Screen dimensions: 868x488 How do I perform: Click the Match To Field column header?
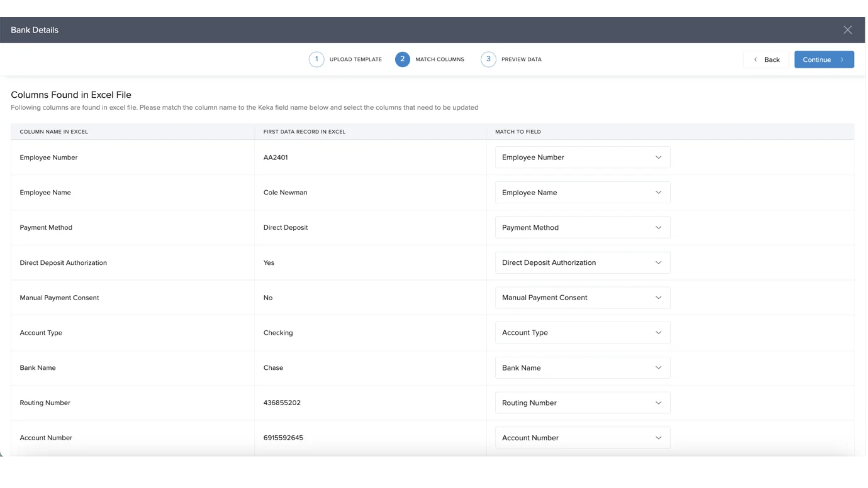(518, 132)
